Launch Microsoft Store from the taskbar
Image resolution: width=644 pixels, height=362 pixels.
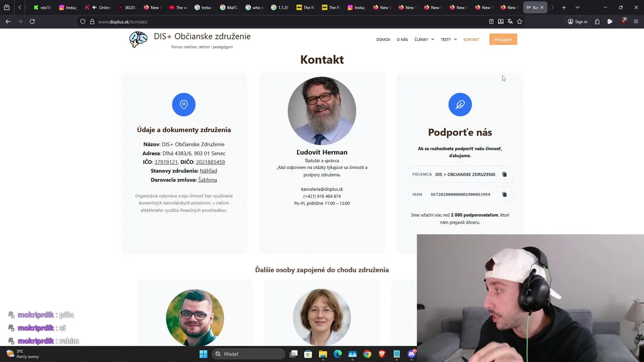coord(308,354)
